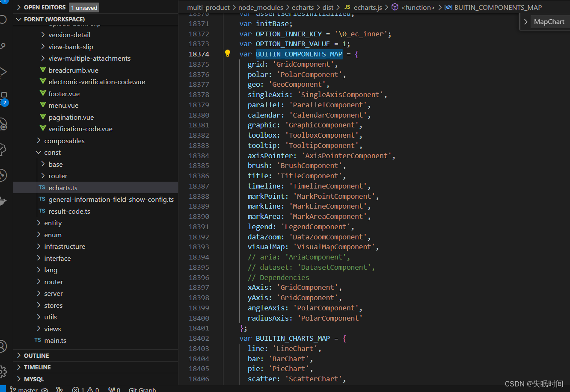Expand the entity folder
570x392 pixels.
coord(39,223)
